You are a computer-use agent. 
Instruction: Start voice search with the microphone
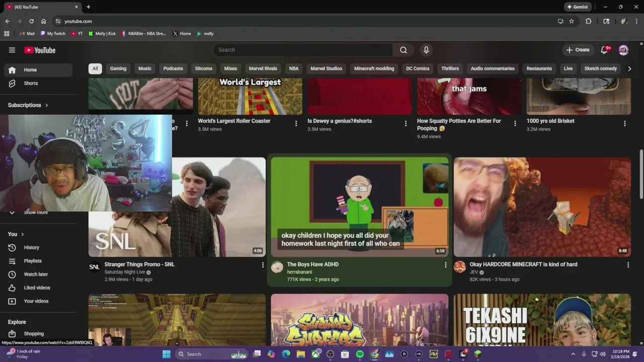point(426,50)
